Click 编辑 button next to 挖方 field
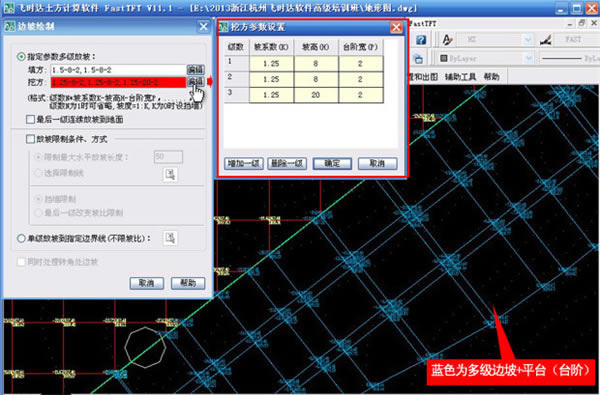 pos(195,82)
